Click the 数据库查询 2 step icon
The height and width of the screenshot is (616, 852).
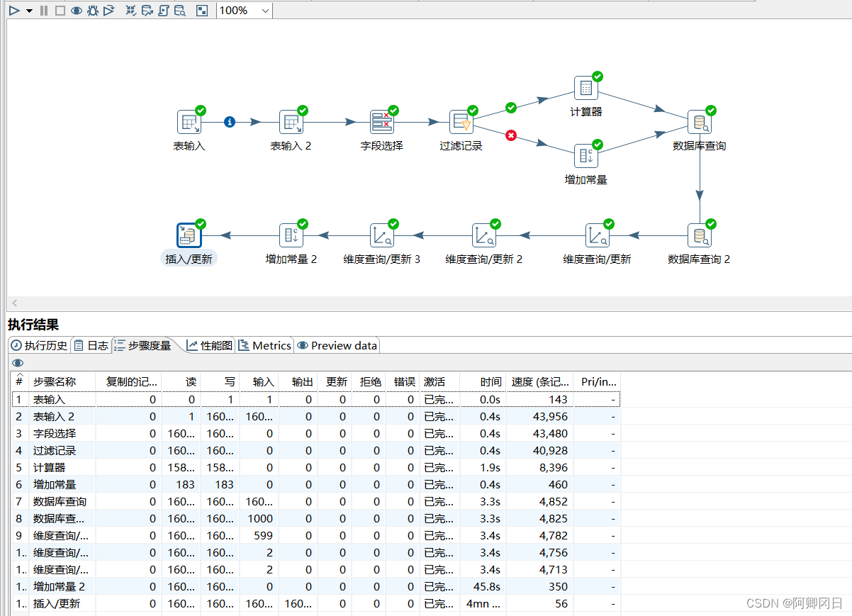[x=700, y=235]
